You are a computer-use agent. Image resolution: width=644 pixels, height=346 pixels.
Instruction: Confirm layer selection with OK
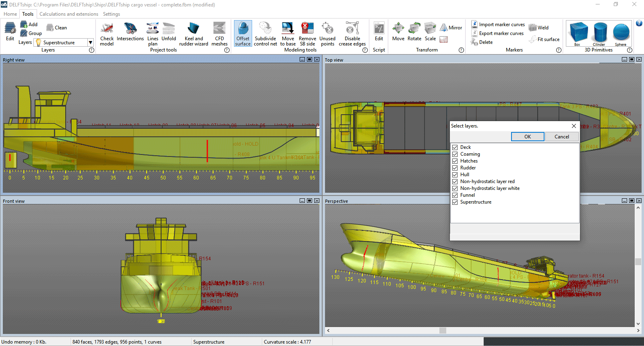pos(527,137)
